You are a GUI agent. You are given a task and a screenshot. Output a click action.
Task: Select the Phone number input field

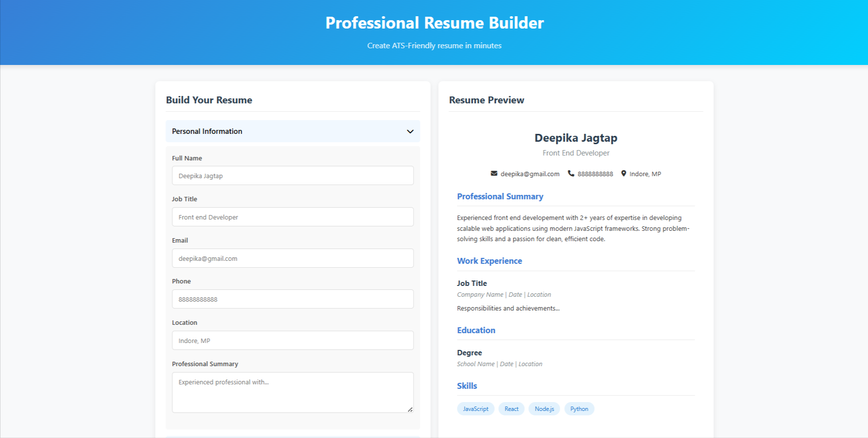(293, 299)
